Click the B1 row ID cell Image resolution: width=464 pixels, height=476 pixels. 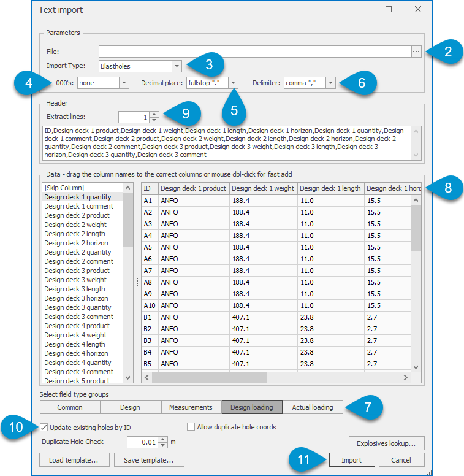pyautogui.click(x=150, y=317)
